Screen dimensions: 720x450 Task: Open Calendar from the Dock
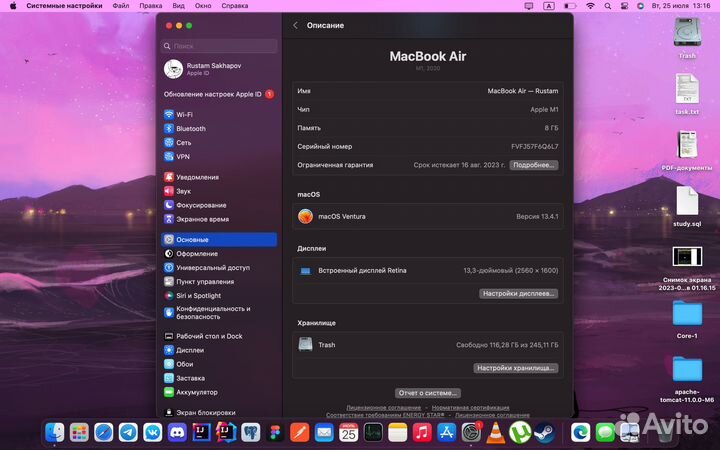[349, 432]
